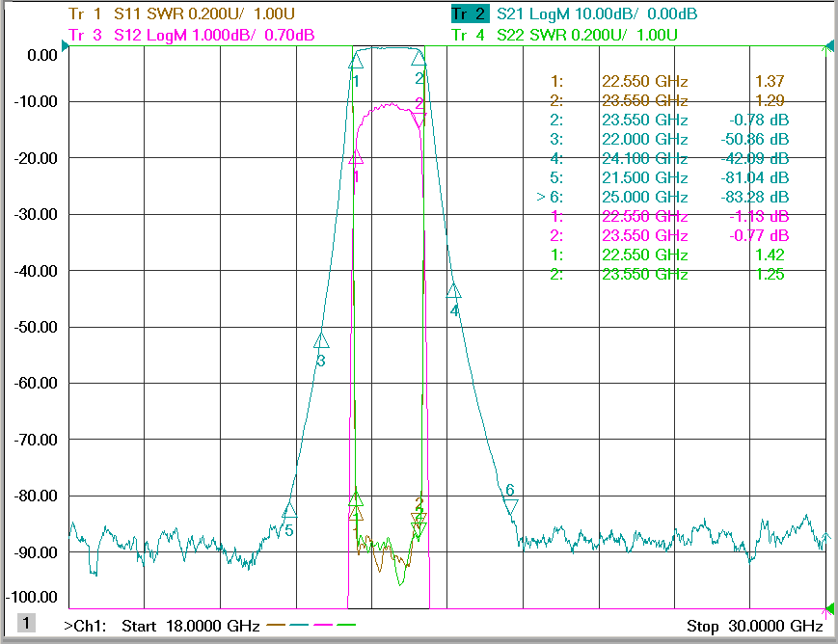The image size is (838, 644).
Task: Click Stop 30.0000 GHz frequency value
Action: point(755,626)
